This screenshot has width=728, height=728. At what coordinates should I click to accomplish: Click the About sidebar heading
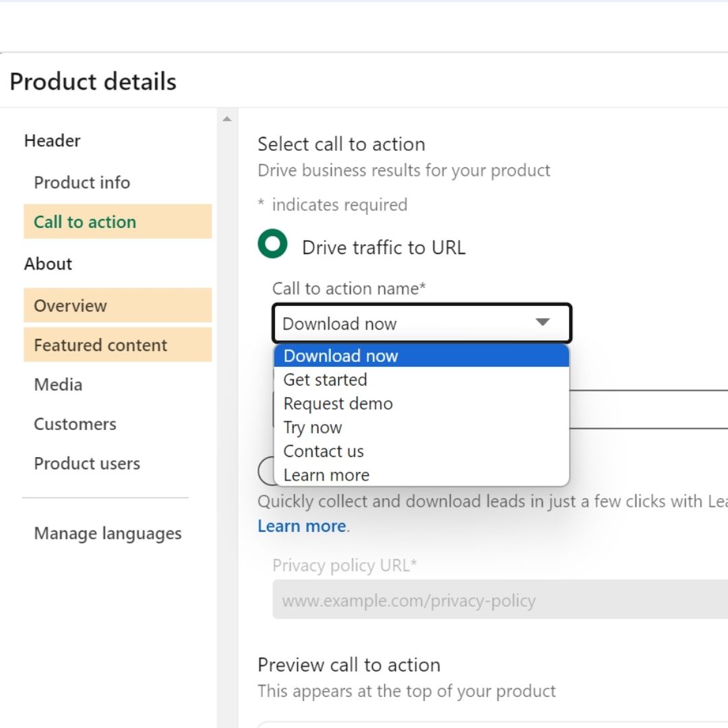tap(48, 264)
